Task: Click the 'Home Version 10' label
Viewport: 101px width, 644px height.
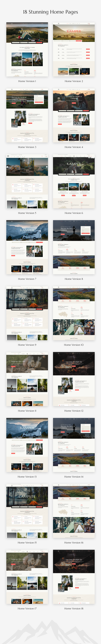Action: point(74,345)
